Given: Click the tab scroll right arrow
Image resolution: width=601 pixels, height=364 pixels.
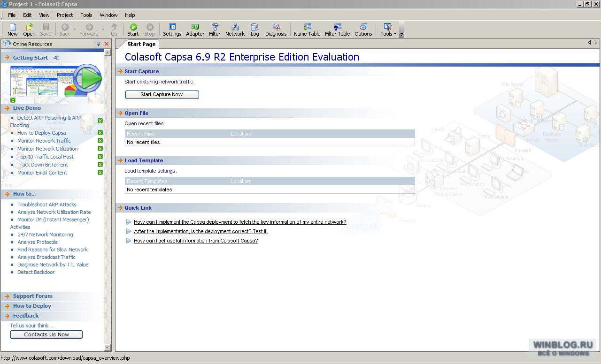Looking at the screenshot, I should coord(596,43).
